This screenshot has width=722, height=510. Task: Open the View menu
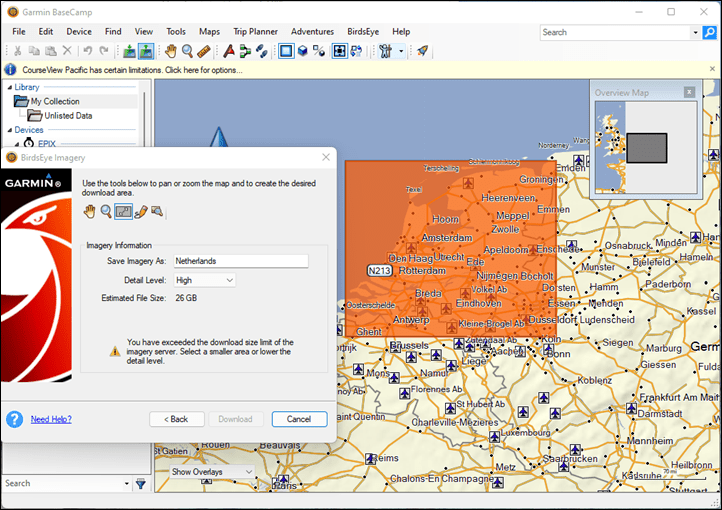click(x=144, y=32)
